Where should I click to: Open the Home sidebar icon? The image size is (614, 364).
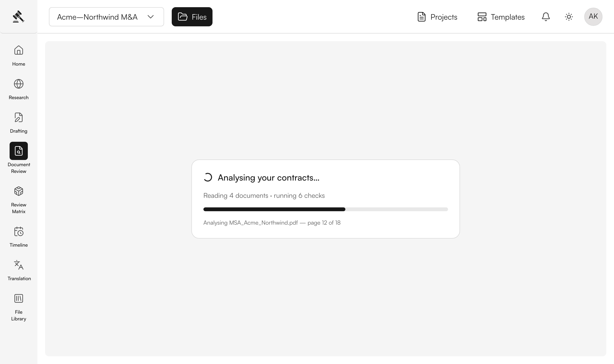click(19, 50)
